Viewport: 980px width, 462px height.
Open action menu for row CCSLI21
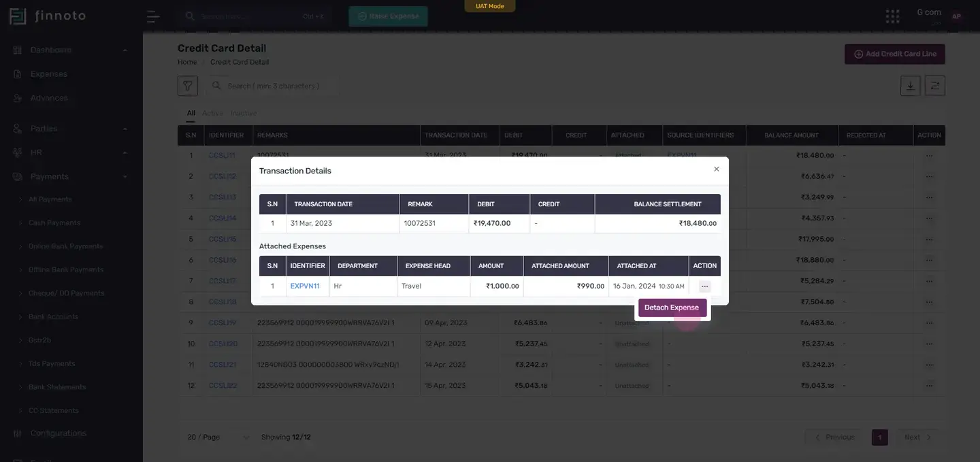pyautogui.click(x=929, y=365)
